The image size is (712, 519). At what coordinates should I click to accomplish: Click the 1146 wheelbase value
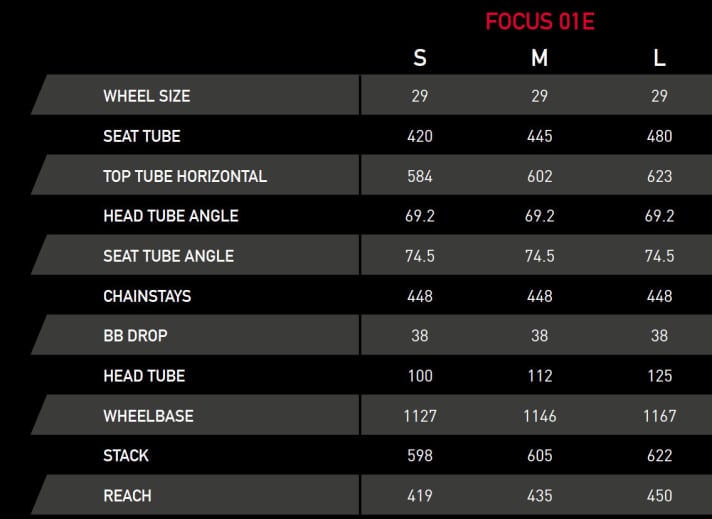(x=539, y=415)
